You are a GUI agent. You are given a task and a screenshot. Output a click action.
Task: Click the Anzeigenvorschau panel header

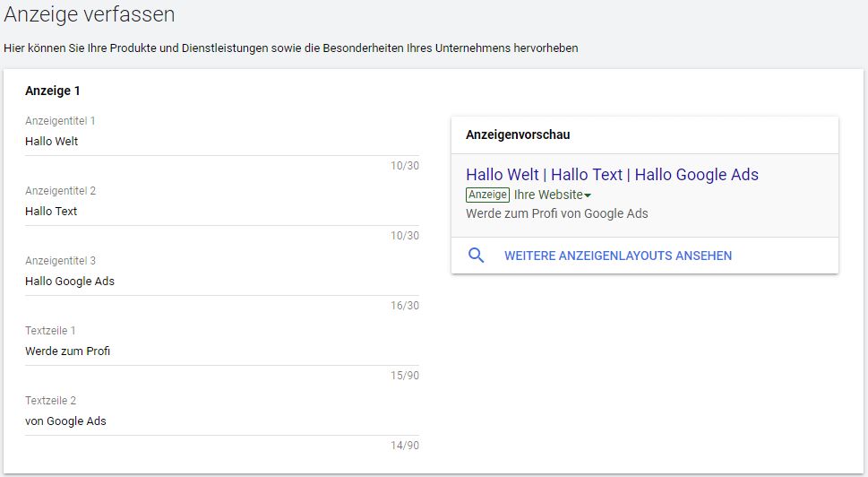tap(518, 134)
